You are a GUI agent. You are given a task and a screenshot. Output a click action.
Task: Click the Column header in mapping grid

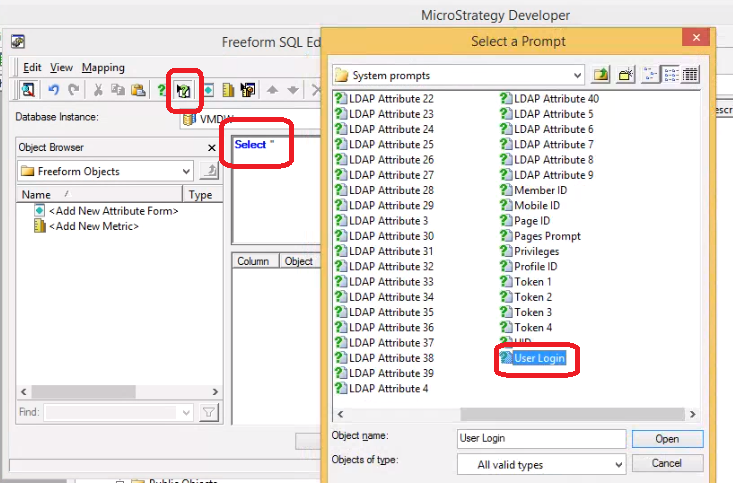[255, 261]
